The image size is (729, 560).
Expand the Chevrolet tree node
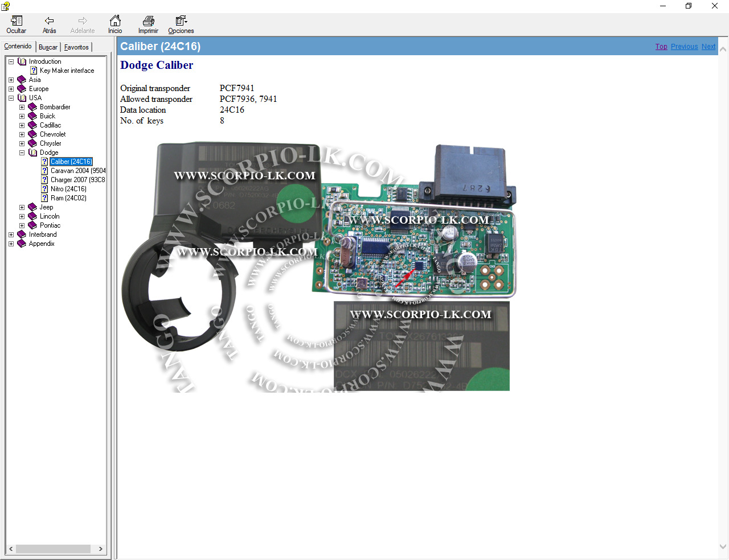[22, 134]
